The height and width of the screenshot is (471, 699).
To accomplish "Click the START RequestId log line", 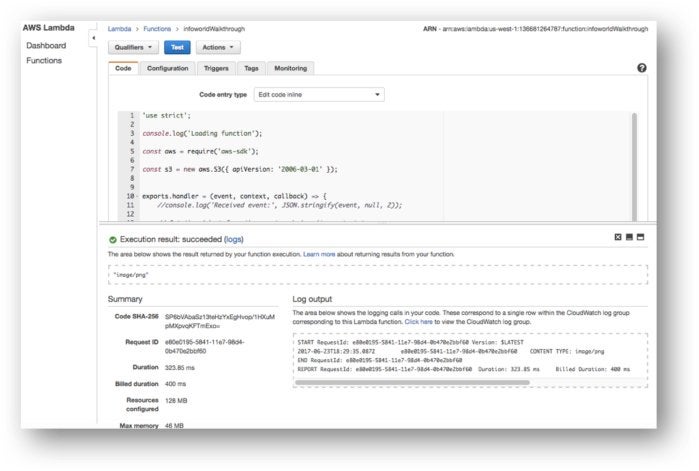I will [411, 342].
